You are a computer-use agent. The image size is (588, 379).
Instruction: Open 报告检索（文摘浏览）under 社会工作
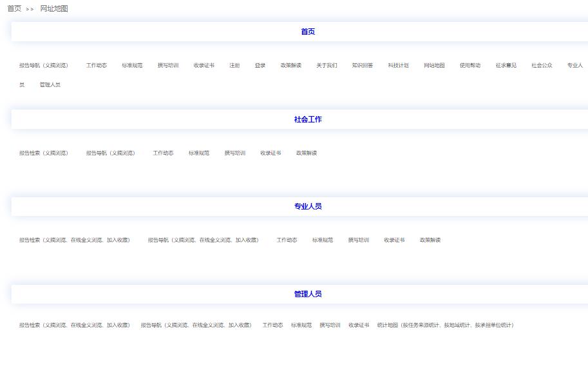tap(44, 153)
